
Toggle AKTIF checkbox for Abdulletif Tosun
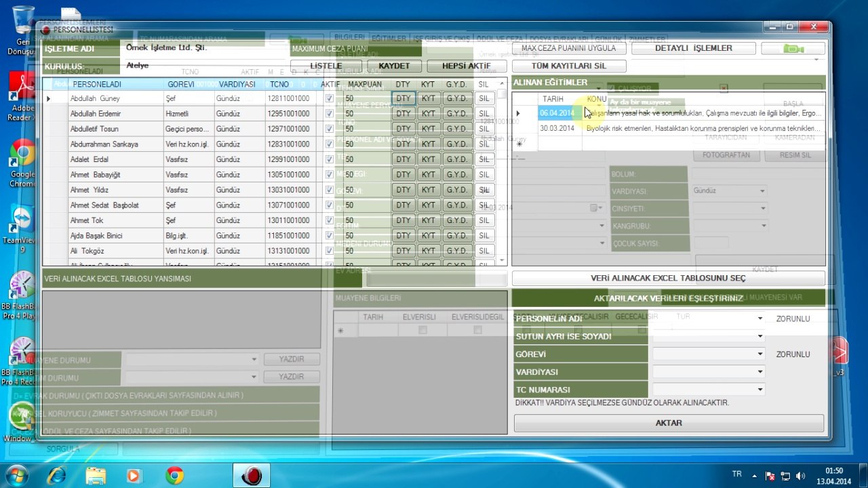[330, 129]
